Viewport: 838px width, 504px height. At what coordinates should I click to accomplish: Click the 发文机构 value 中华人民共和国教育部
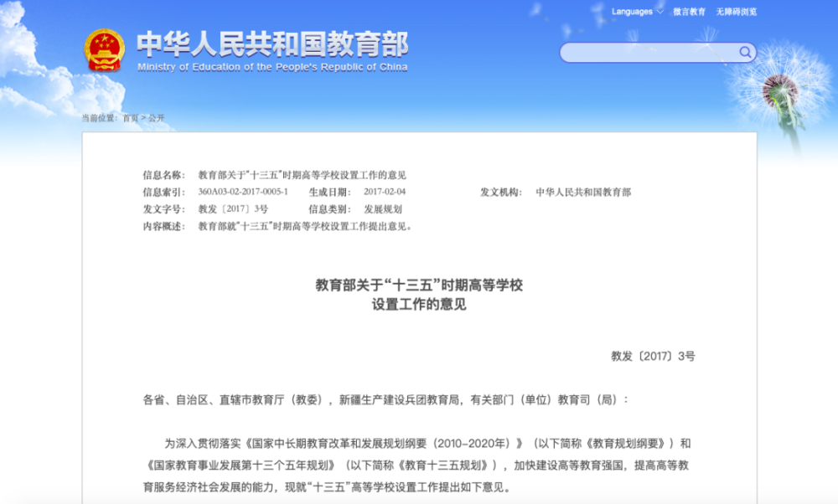point(583,193)
